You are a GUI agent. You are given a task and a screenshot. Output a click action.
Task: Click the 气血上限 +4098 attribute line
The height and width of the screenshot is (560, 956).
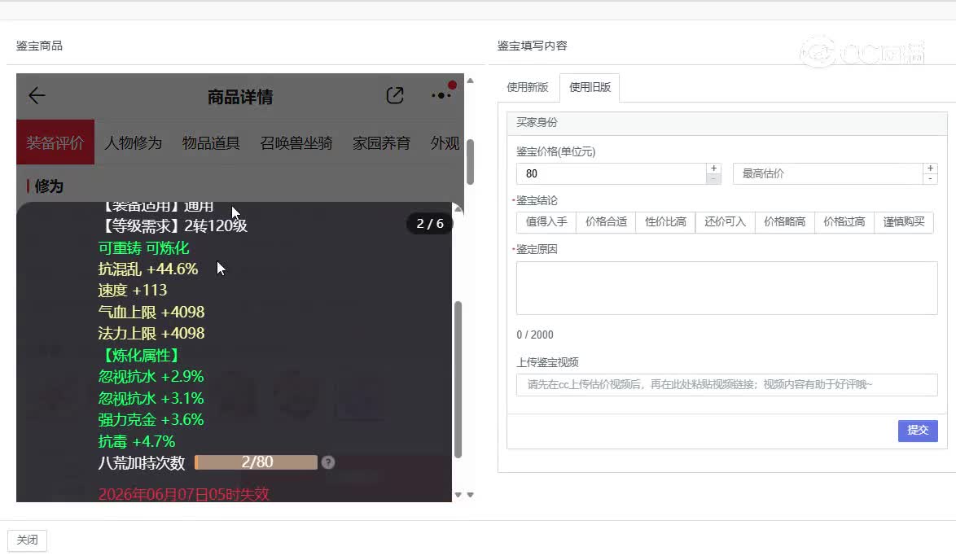(x=151, y=312)
